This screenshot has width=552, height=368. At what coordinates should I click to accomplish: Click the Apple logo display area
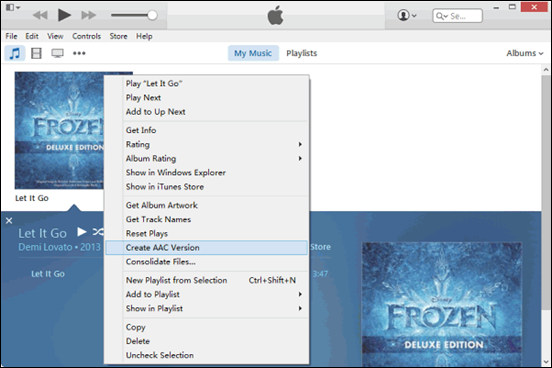[x=275, y=15]
